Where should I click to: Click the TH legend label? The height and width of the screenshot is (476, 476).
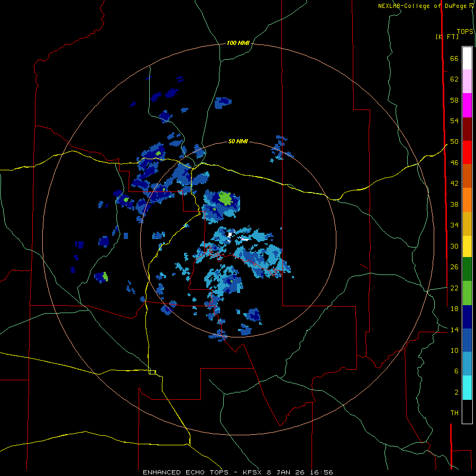pos(454,413)
